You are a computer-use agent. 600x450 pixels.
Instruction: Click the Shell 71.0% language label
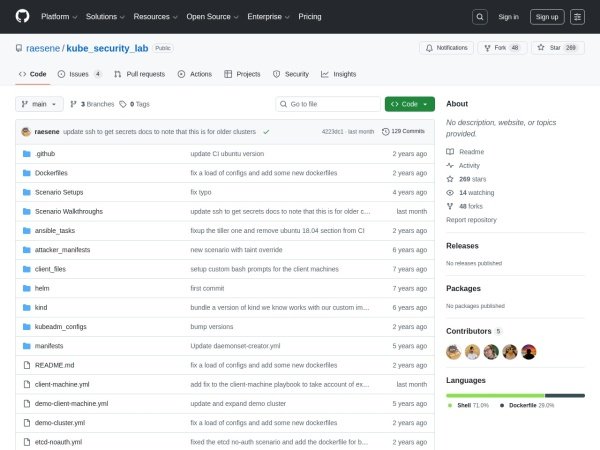468,405
